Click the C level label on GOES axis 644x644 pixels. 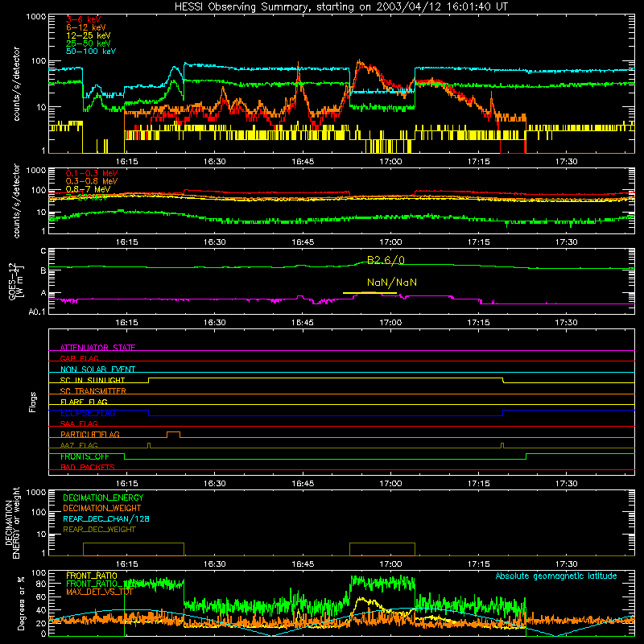click(43, 250)
